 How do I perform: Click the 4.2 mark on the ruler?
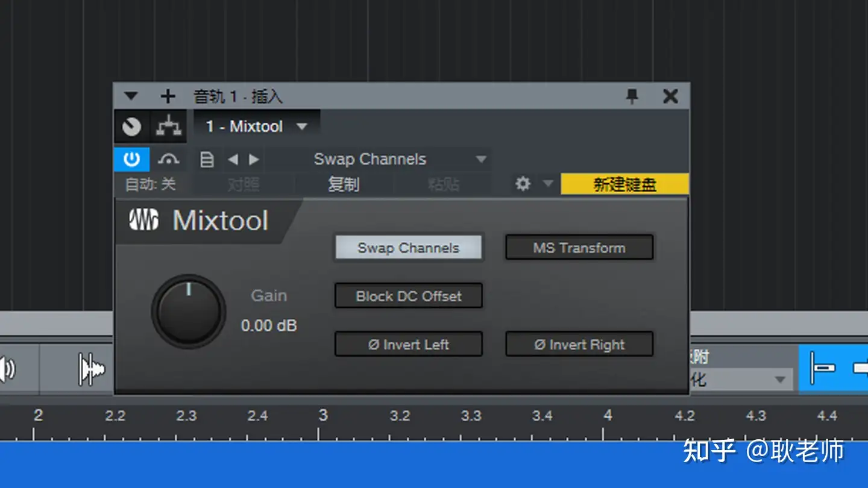tap(685, 416)
